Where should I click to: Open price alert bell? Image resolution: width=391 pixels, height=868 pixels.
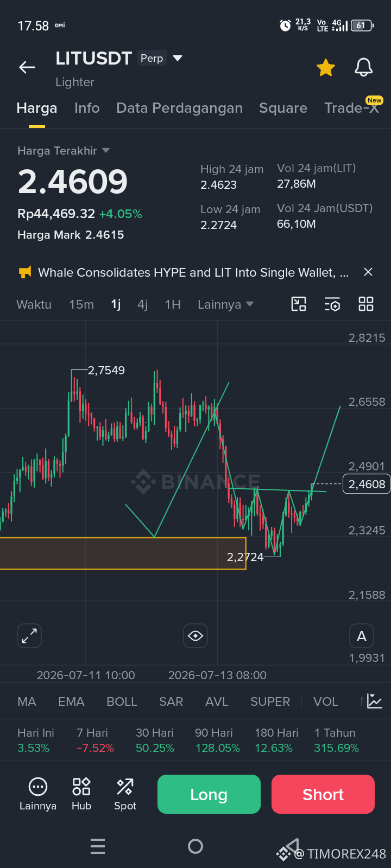[364, 68]
